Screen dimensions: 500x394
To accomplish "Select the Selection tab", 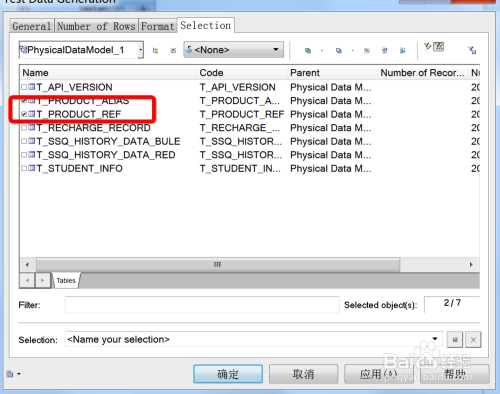I will tap(206, 25).
